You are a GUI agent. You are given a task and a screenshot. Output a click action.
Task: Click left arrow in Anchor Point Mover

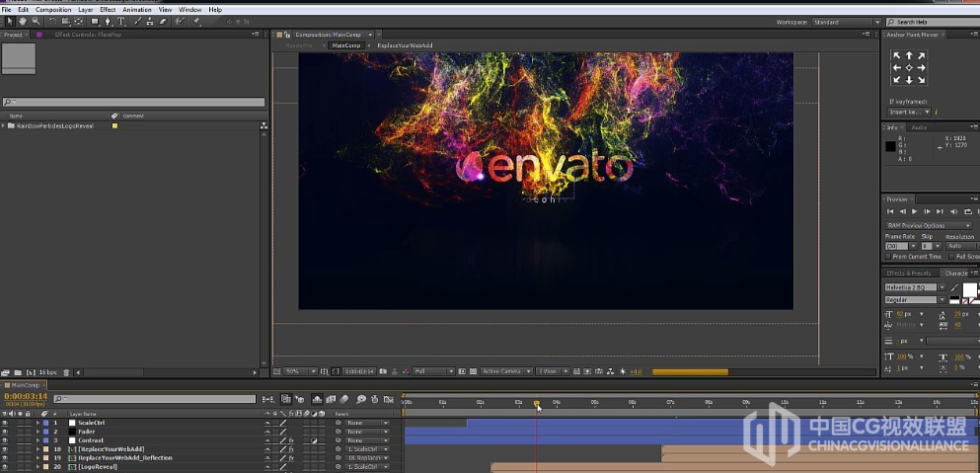pos(897,67)
